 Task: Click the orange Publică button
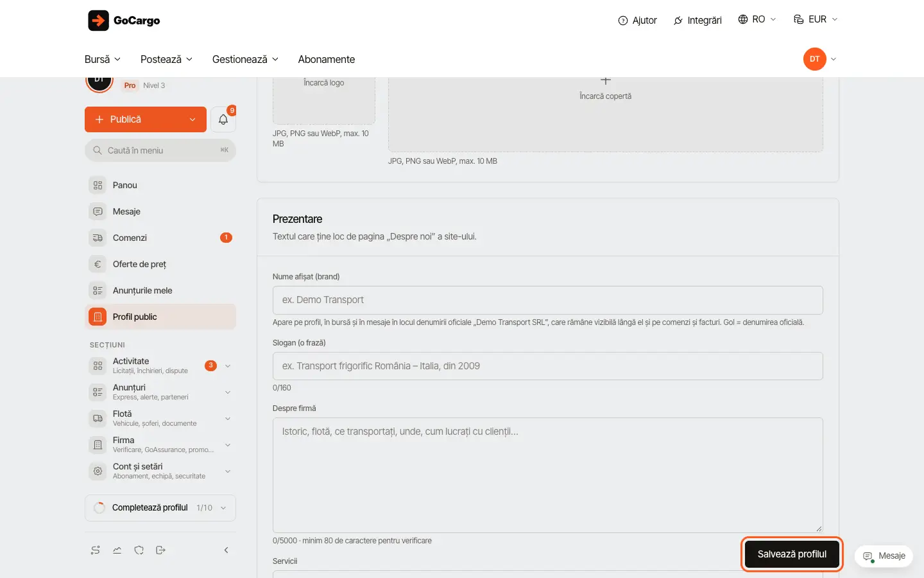[146, 119]
